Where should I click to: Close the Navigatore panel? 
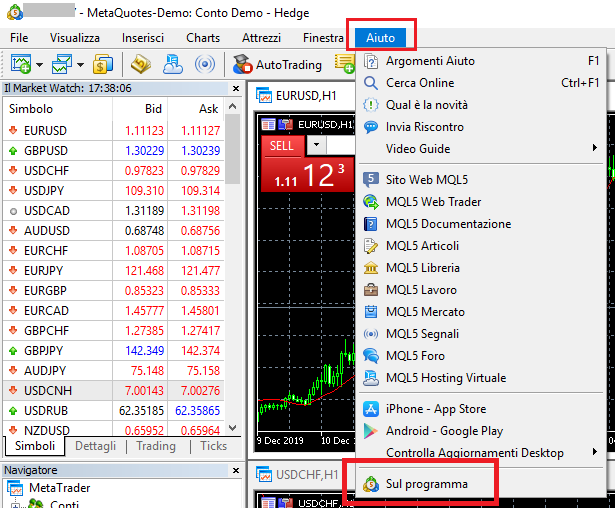click(236, 470)
